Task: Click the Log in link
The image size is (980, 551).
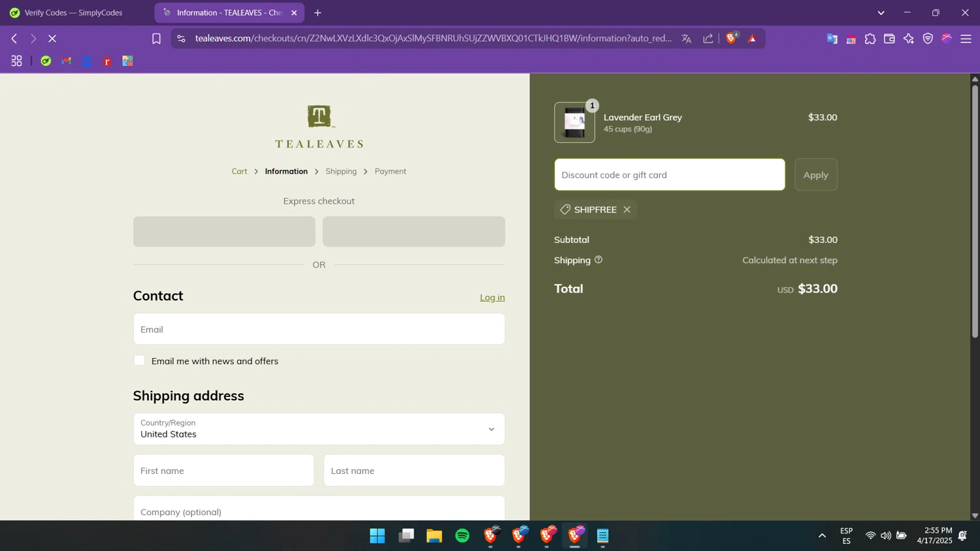Action: click(492, 297)
